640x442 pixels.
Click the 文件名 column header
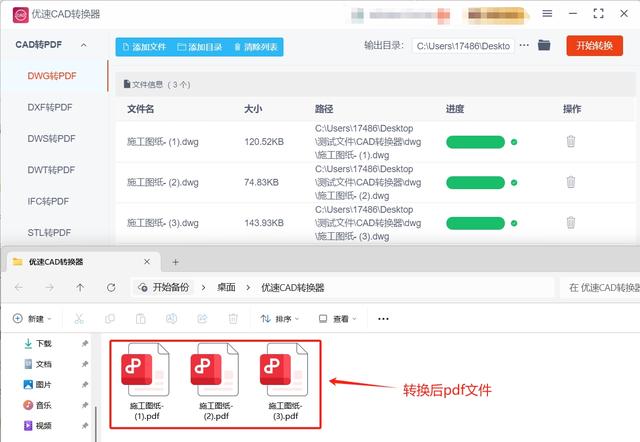pos(140,109)
